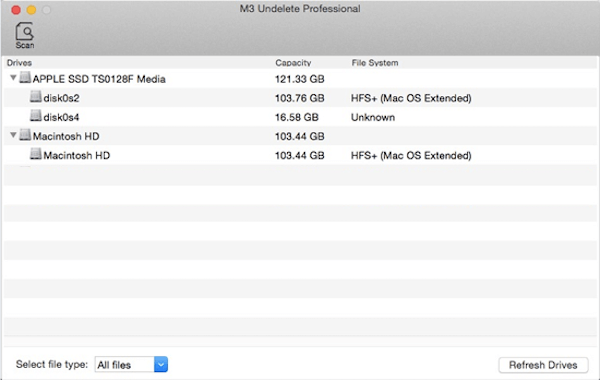This screenshot has height=380, width=600.
Task: Close the M3 Undelete Professional window
Action: click(x=16, y=10)
